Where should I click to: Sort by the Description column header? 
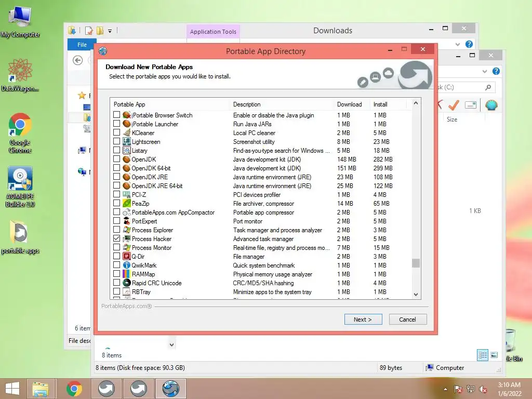281,104
